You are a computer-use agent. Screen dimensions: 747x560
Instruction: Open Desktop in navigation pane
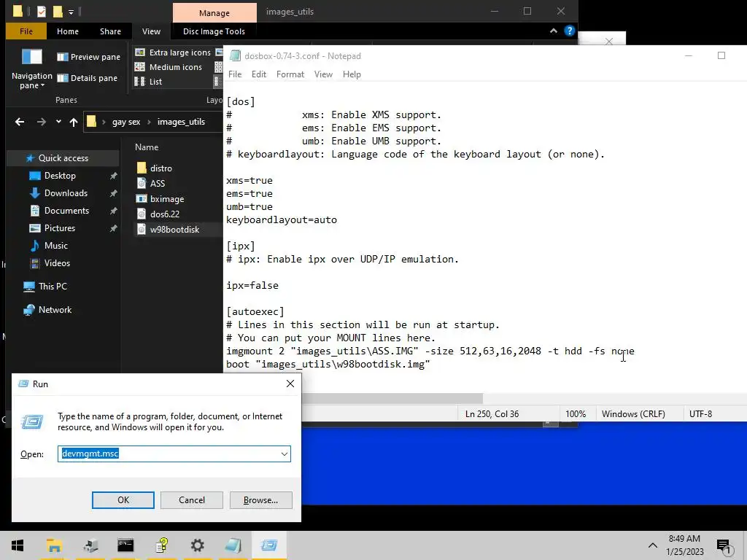click(x=60, y=176)
